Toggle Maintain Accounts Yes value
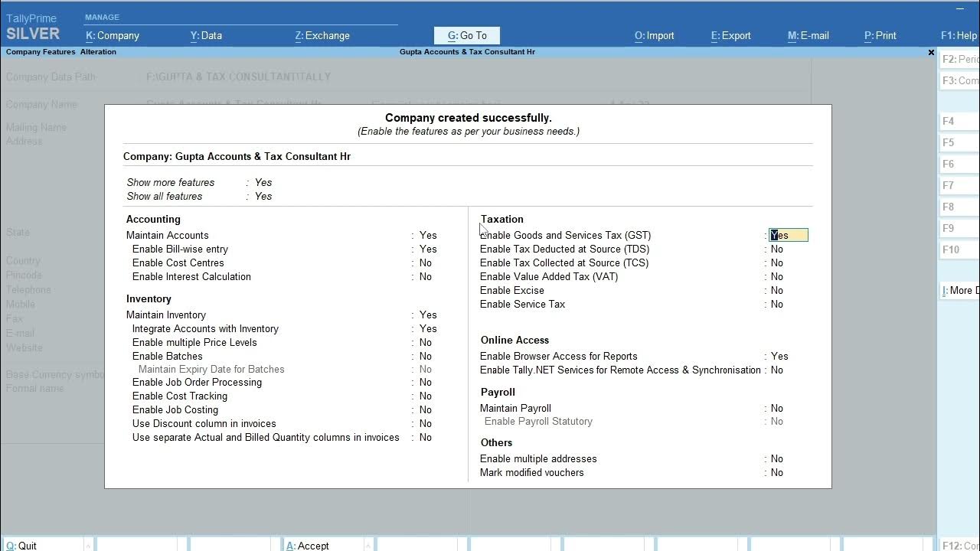 (x=428, y=236)
